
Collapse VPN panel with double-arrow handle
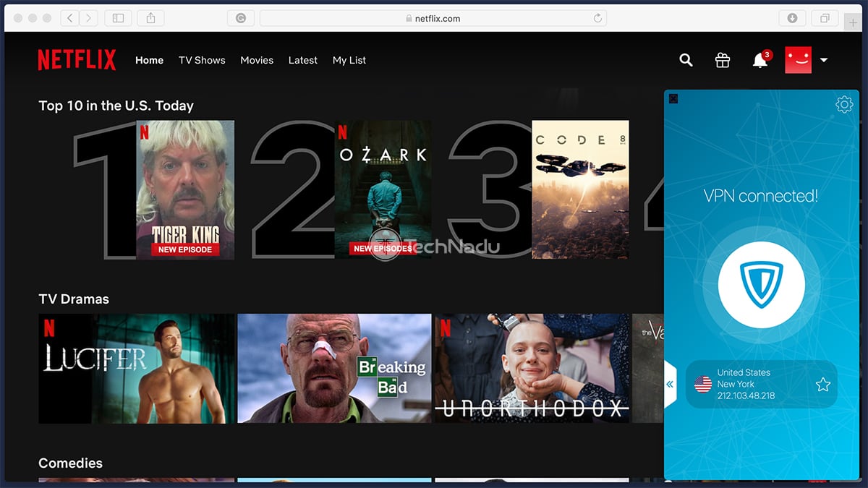[670, 385]
